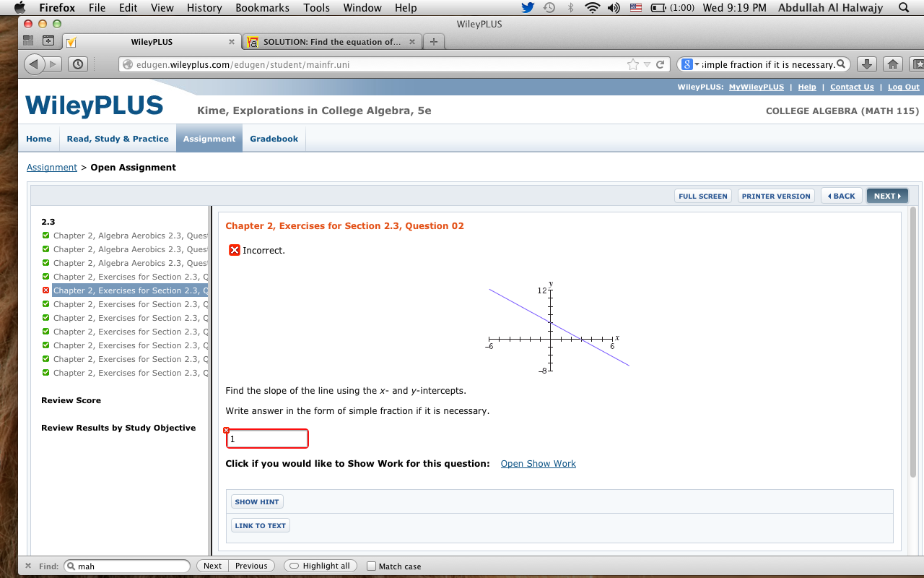Open the Tools menu

(x=316, y=8)
